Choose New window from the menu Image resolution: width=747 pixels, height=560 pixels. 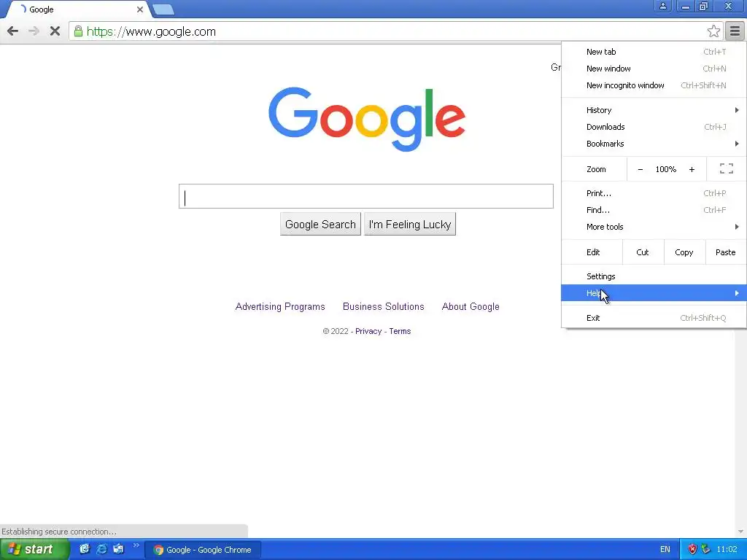click(x=654, y=69)
